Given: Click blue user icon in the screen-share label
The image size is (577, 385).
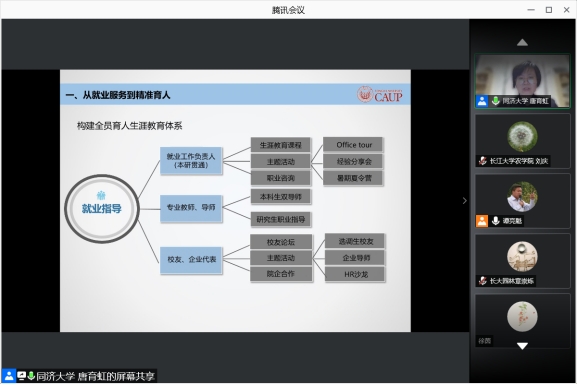Looking at the screenshot, I should (9, 376).
